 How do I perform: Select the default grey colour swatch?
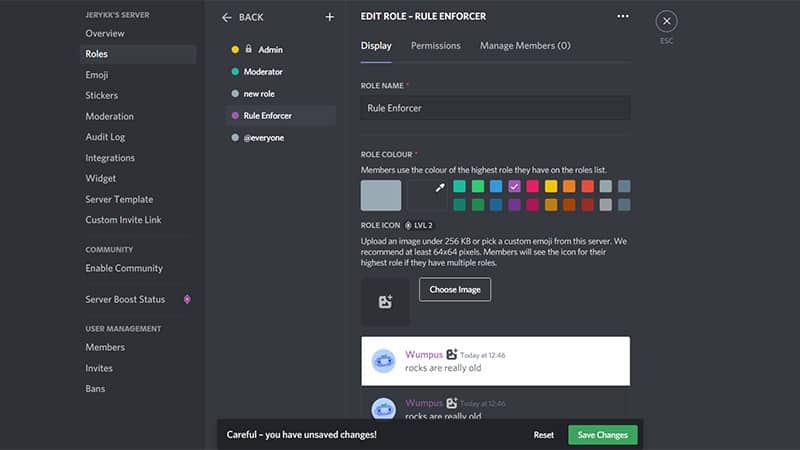click(x=381, y=195)
